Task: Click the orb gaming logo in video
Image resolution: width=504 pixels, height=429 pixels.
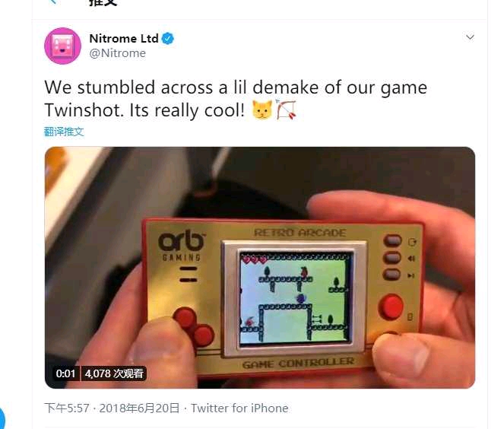Action: click(182, 246)
